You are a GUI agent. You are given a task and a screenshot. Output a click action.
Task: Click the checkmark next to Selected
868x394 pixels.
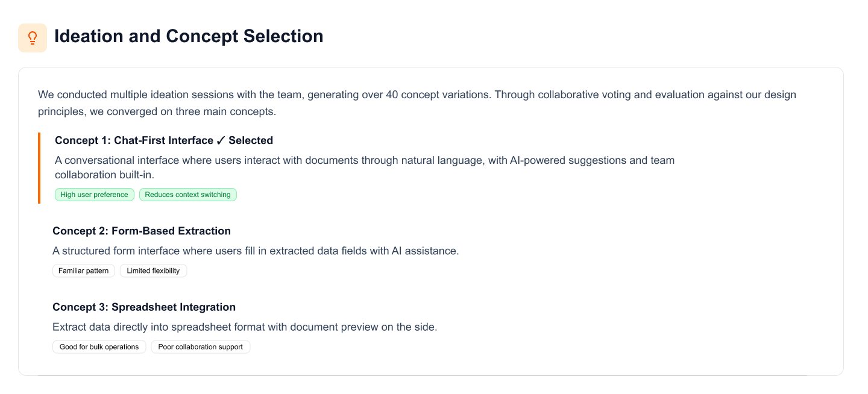pos(221,141)
